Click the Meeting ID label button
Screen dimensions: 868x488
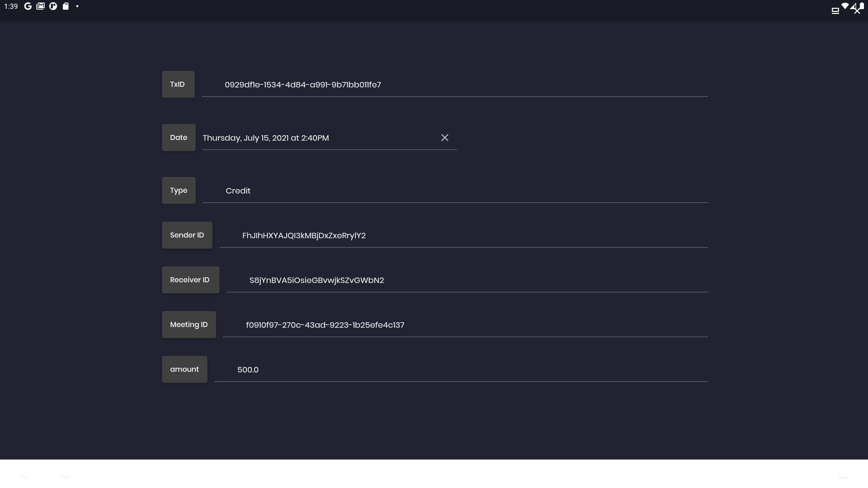coord(189,325)
